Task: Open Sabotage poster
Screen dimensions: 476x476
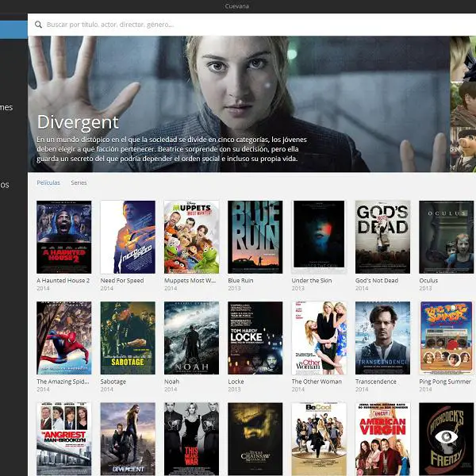Action: (x=128, y=338)
